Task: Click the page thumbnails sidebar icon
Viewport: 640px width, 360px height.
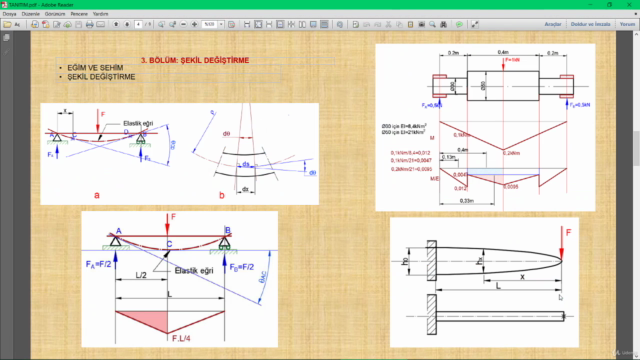Action: click(6, 38)
